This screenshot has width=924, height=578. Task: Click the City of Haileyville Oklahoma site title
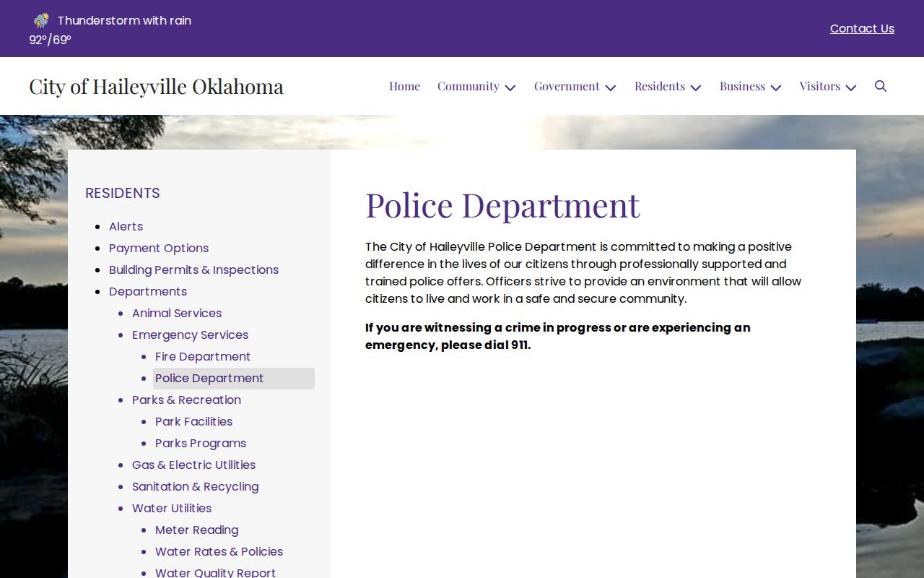(x=157, y=86)
